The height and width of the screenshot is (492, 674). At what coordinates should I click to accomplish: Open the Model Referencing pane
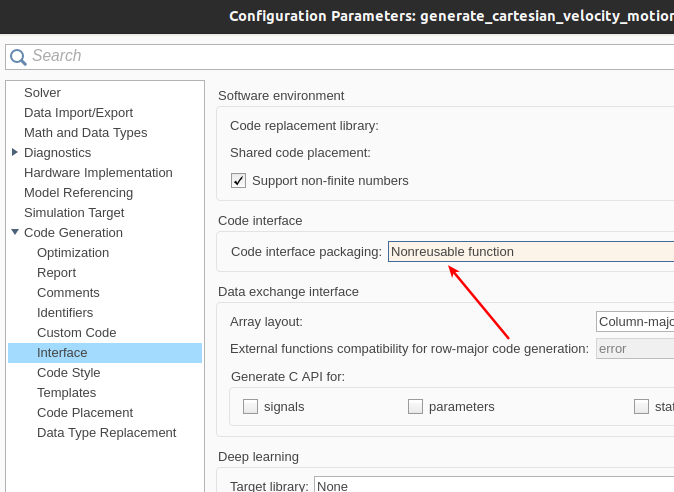78,192
